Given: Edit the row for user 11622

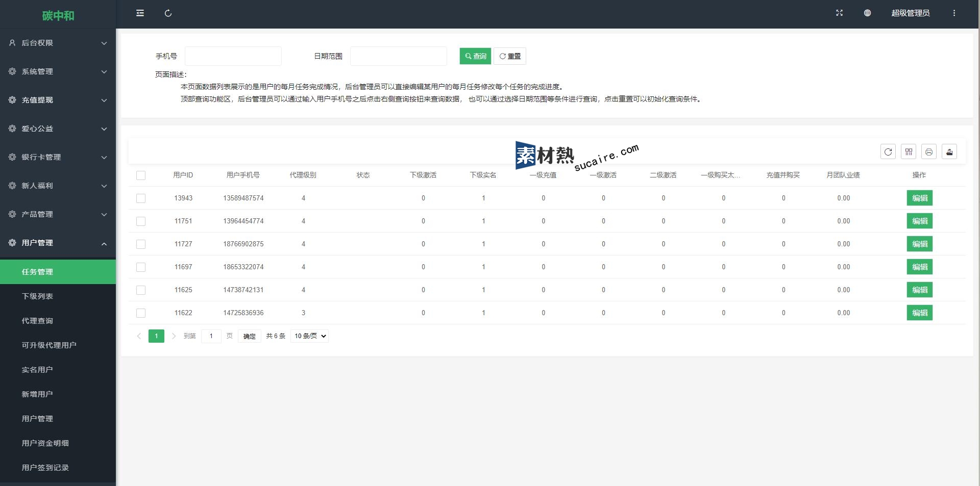Looking at the screenshot, I should click(920, 313).
